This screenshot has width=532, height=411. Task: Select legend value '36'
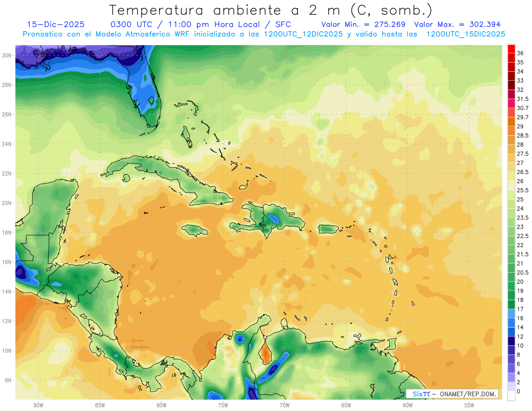coord(520,53)
